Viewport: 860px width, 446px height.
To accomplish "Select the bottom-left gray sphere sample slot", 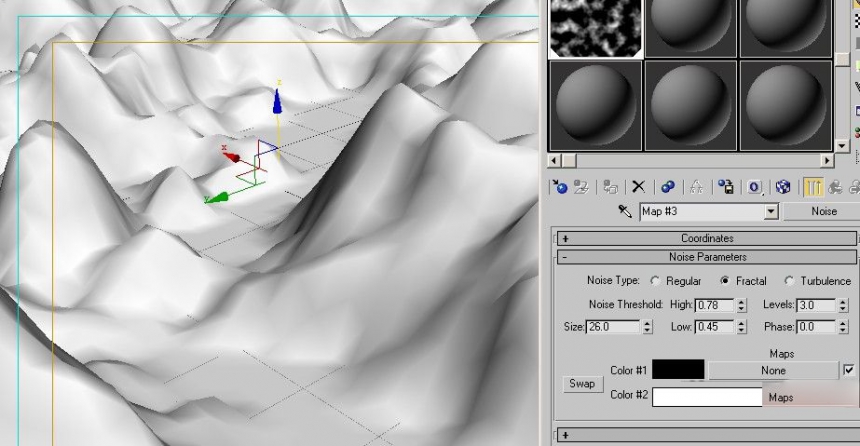I will pos(596,105).
